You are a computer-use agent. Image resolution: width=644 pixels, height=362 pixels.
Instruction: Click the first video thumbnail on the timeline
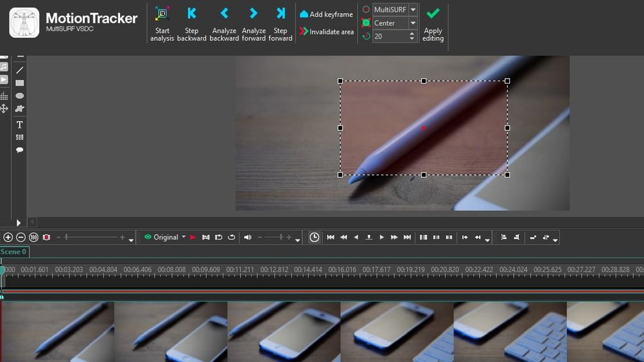pyautogui.click(x=57, y=331)
